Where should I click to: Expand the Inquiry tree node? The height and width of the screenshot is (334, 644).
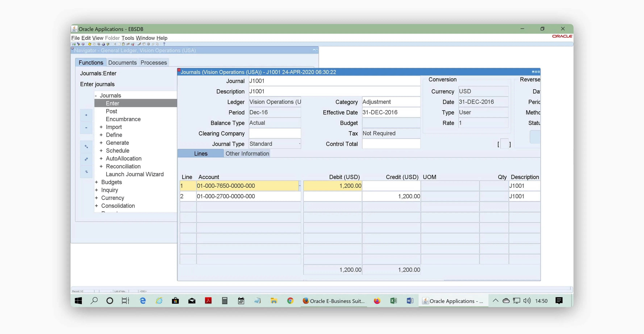click(x=96, y=190)
